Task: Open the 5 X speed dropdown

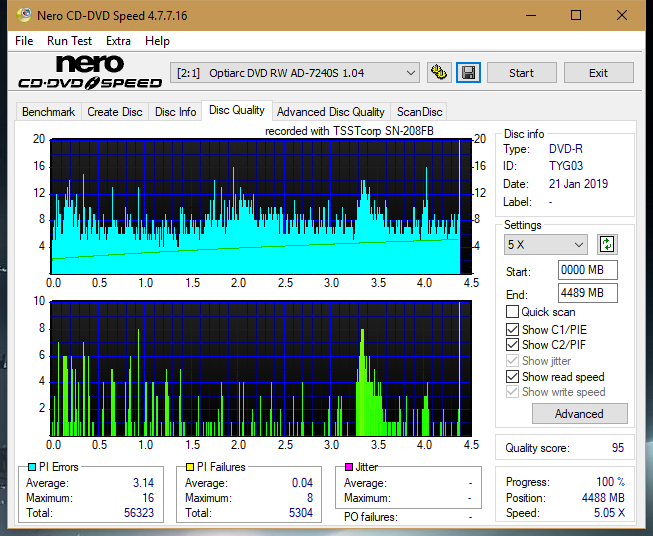Action: coord(546,244)
